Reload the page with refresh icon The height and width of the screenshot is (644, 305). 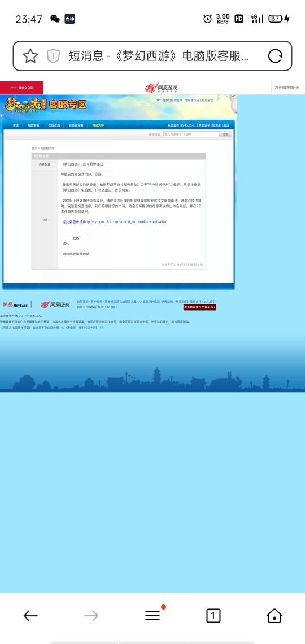click(276, 56)
